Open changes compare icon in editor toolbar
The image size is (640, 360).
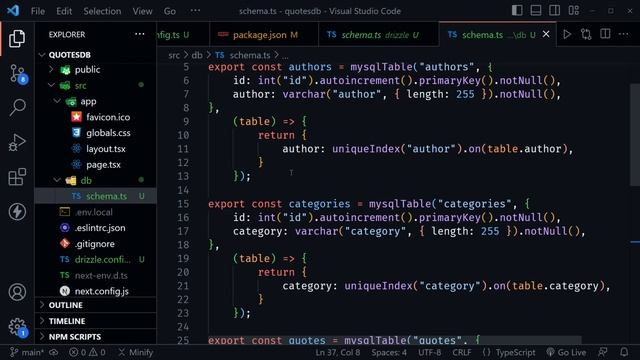586,34
